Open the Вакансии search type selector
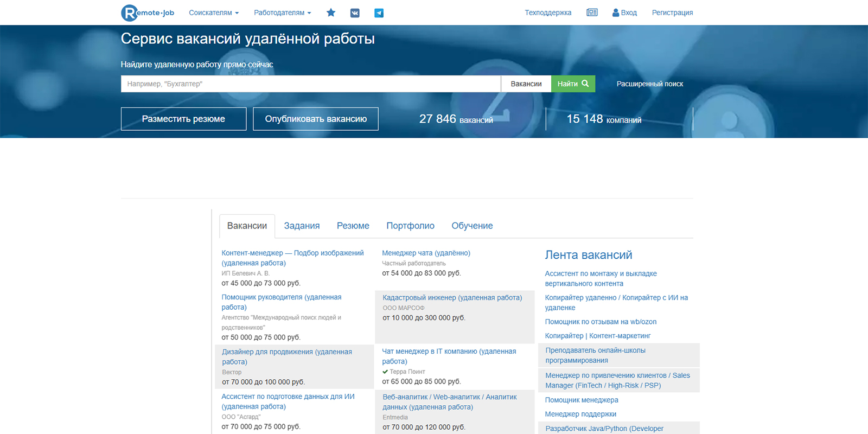Viewport: 868px width, 434px height. point(526,84)
